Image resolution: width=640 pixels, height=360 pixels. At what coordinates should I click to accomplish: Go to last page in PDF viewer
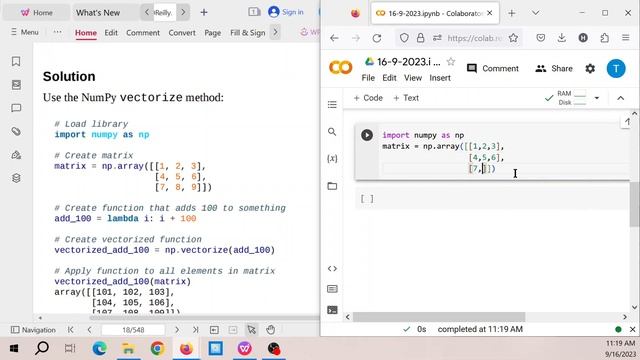196,329
